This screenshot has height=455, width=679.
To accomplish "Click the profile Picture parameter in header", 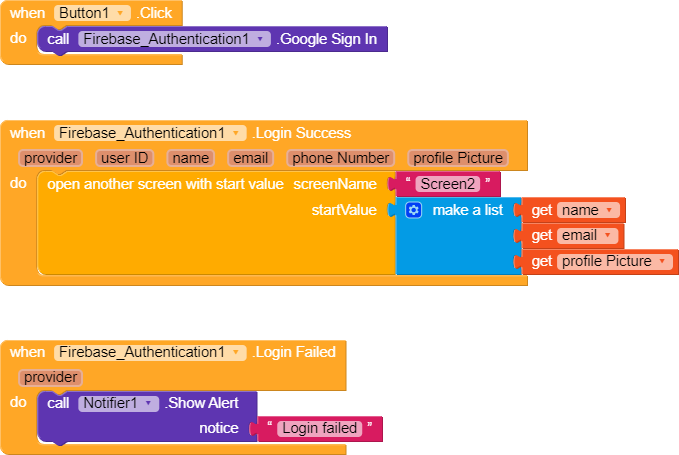I will pos(458,158).
